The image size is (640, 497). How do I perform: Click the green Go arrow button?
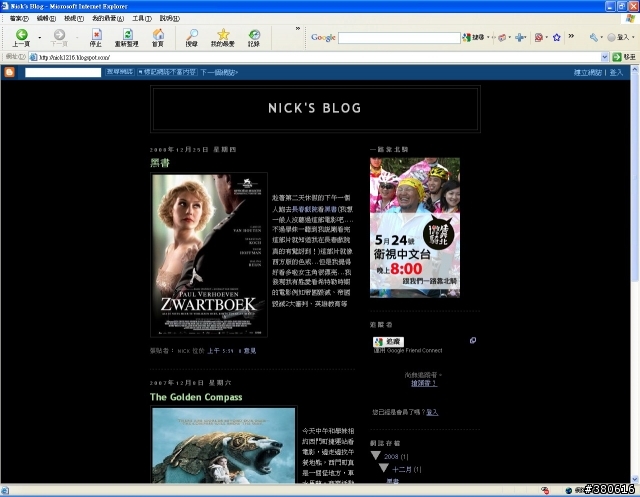pyautogui.click(x=617, y=58)
